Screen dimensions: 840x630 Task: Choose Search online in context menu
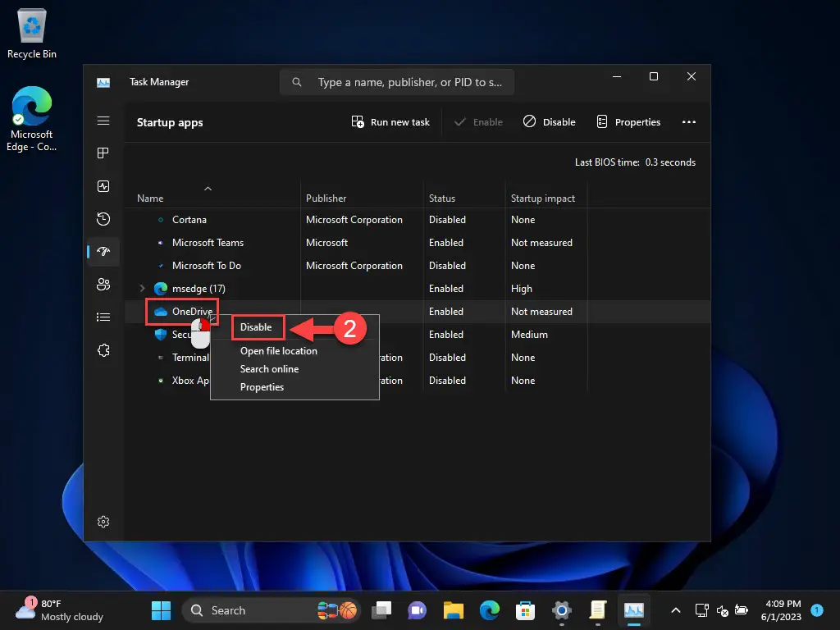click(x=269, y=369)
